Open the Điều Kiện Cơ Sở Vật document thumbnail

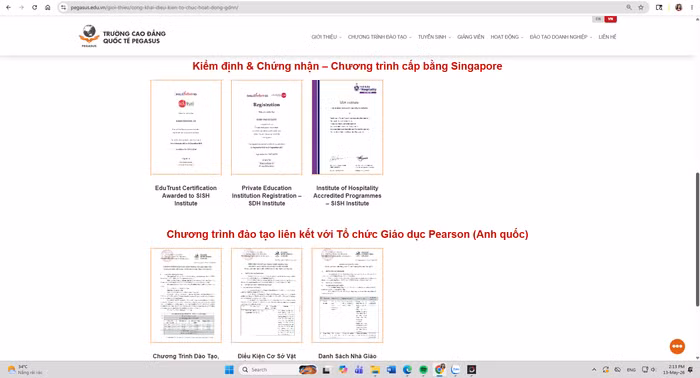[267, 295]
